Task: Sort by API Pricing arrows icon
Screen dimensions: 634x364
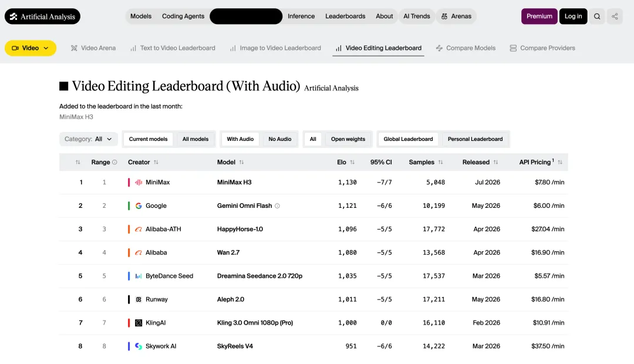Action: 560,162
